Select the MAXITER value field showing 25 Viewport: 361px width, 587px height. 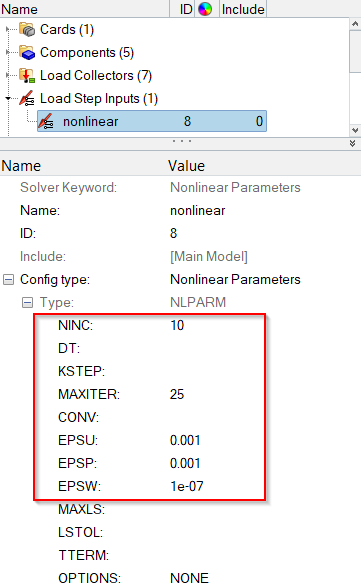click(x=177, y=394)
